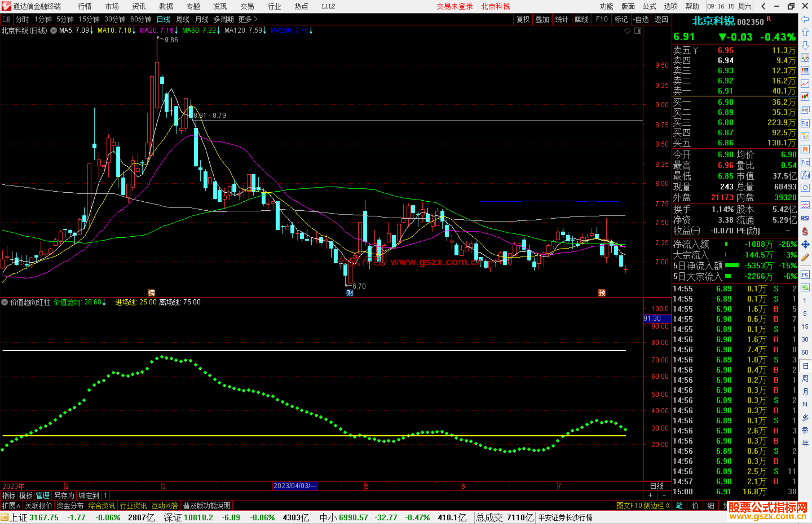Open the F12 trading sidebar icon
This screenshot has width=812, height=524.
[805, 162]
